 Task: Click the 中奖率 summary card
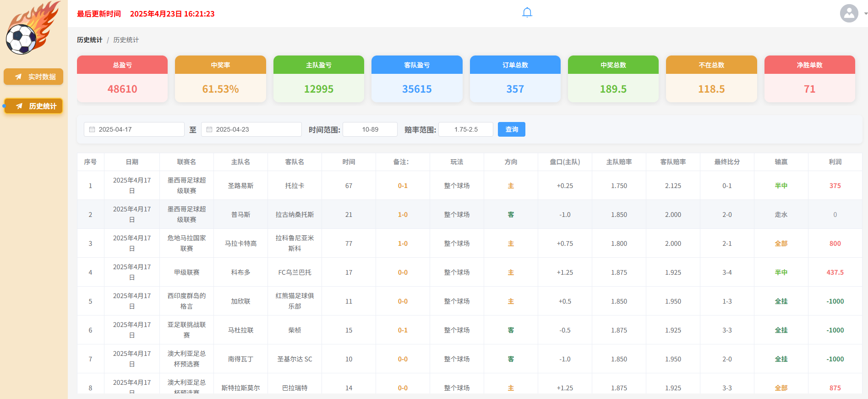click(220, 79)
